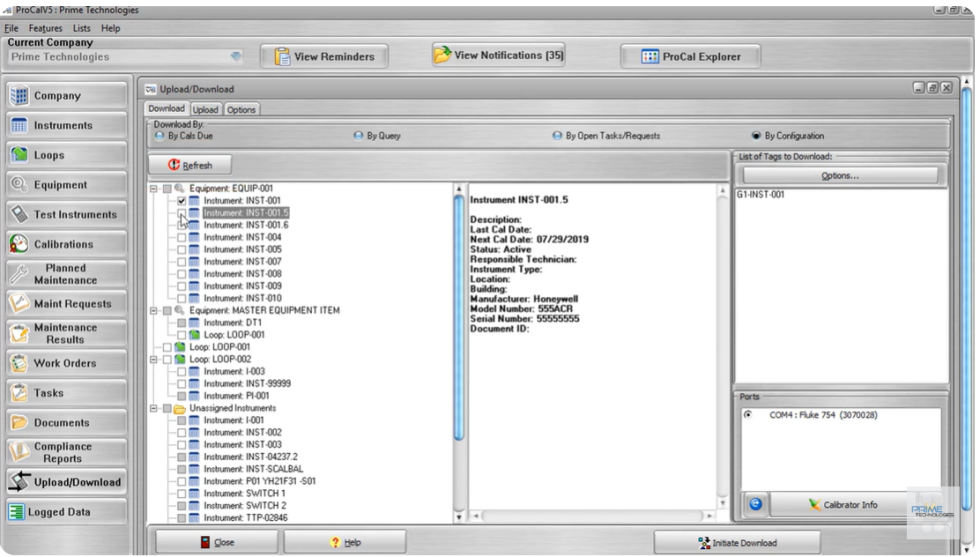This screenshot has height=557, width=980.
Task: Open the Features menu
Action: point(46,28)
